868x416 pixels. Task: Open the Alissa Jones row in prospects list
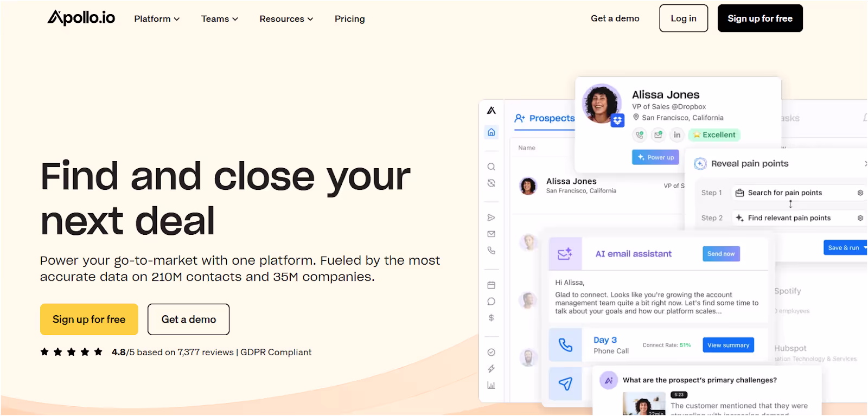(597, 186)
